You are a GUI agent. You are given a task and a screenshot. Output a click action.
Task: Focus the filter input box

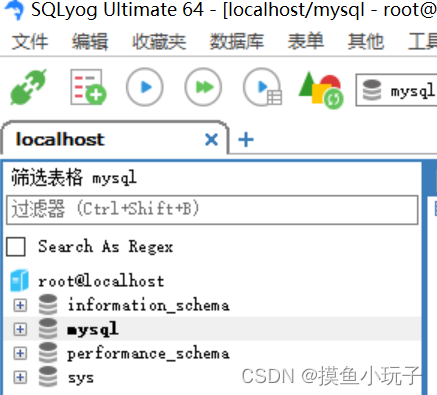pos(212,210)
